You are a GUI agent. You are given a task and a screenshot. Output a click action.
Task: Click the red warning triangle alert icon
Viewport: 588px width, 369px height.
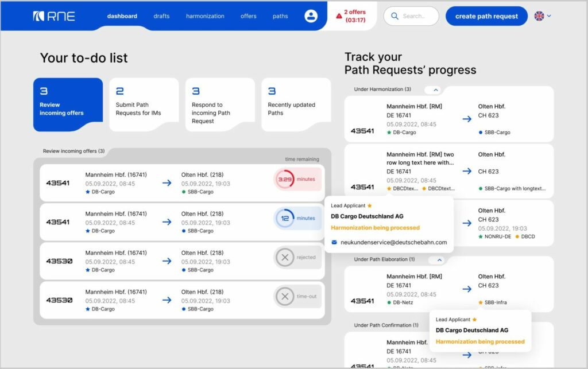[x=339, y=16]
